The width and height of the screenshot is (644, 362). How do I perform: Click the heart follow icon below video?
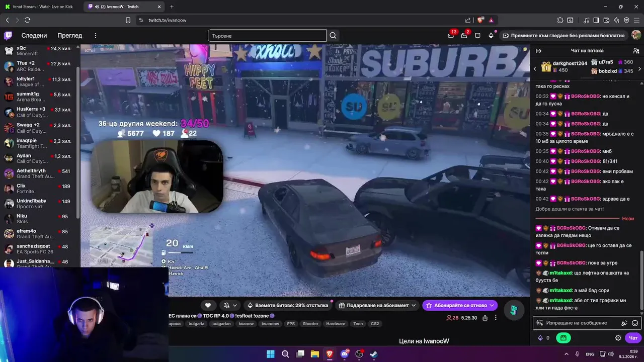coord(208,305)
